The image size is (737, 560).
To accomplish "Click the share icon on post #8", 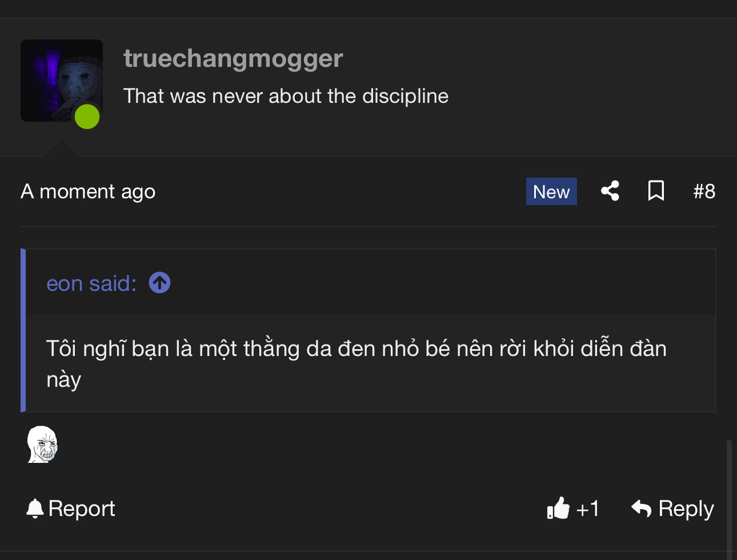I will (610, 191).
